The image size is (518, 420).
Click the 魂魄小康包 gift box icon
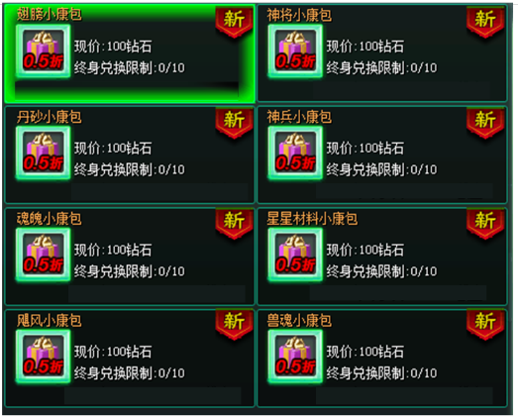pos(43,255)
